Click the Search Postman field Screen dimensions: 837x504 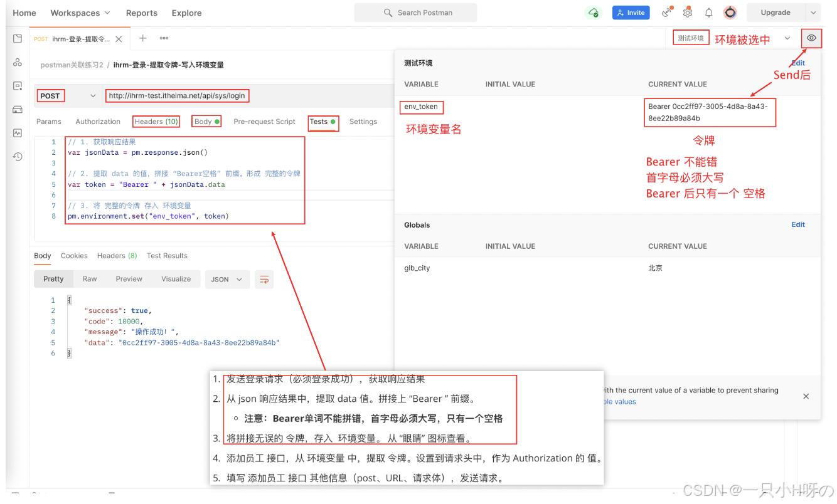pos(415,13)
